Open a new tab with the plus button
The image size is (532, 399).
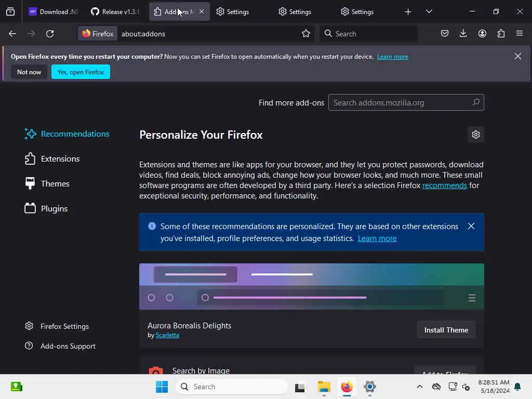pos(408,12)
